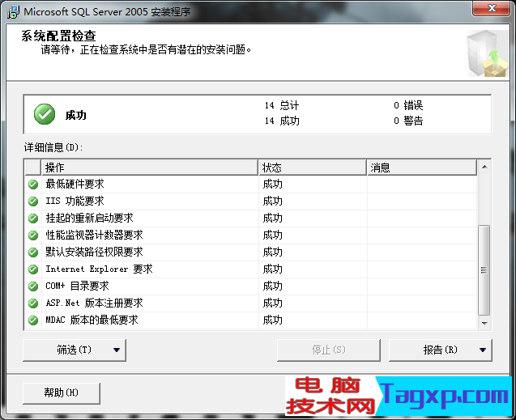This screenshot has width=516, height=420.
Task: Click the 14 成功 summary count
Action: point(282,121)
